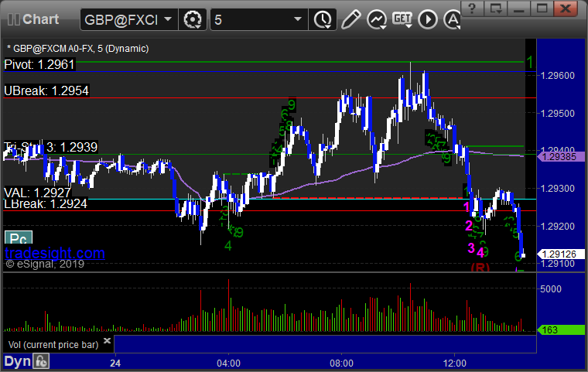Screen dimensions: 588x372
Task: Click the volume value 163 label
Action: (x=561, y=330)
